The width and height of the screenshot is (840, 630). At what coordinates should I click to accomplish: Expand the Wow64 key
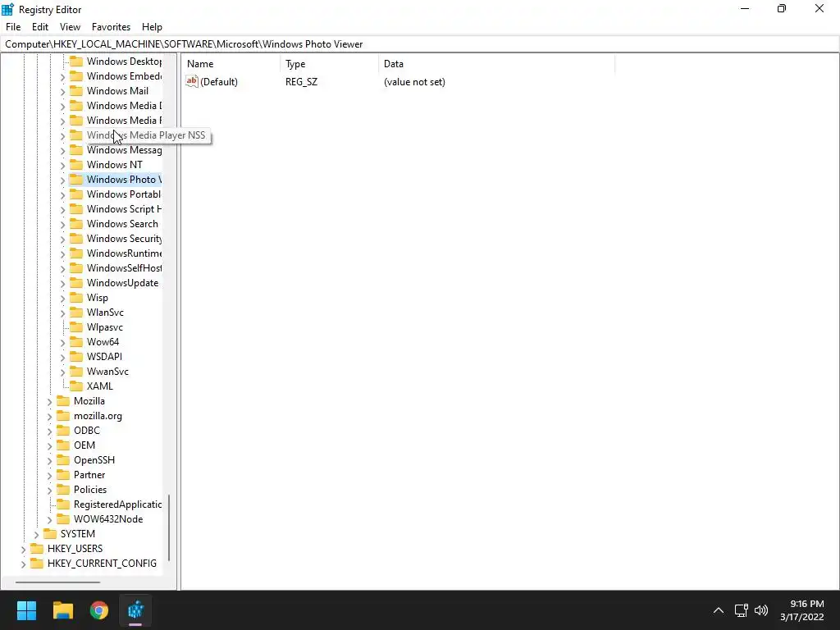(x=62, y=342)
